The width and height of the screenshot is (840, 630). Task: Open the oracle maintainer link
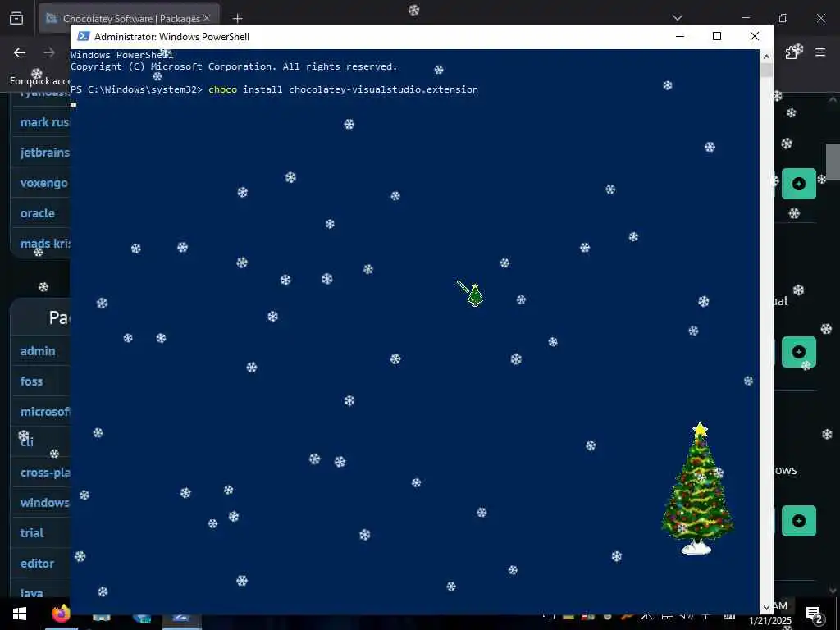[x=38, y=213]
